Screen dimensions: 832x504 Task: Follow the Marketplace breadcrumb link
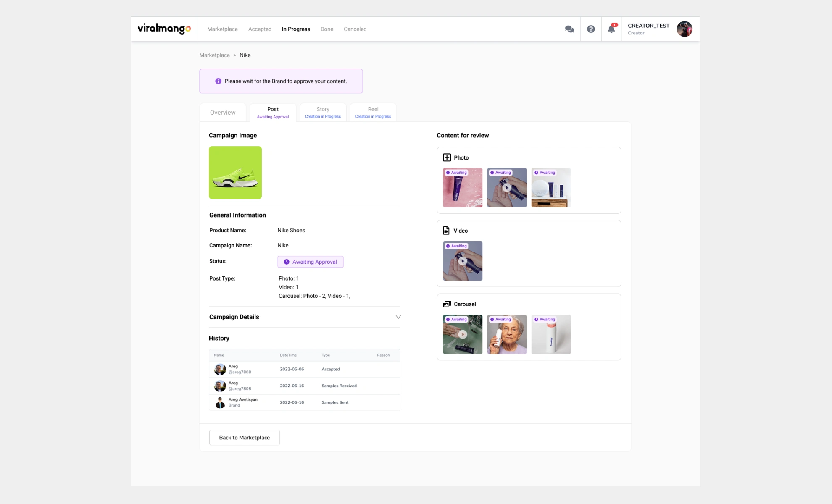pos(215,55)
